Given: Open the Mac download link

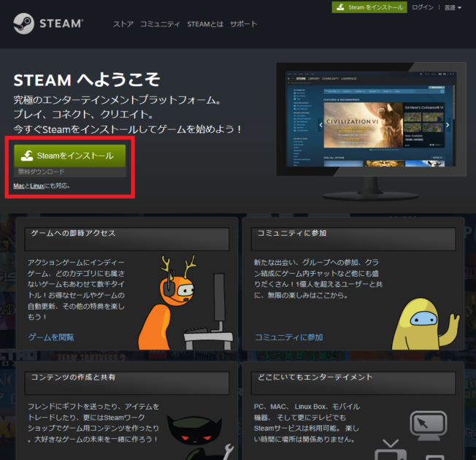Looking at the screenshot, I should [19, 185].
